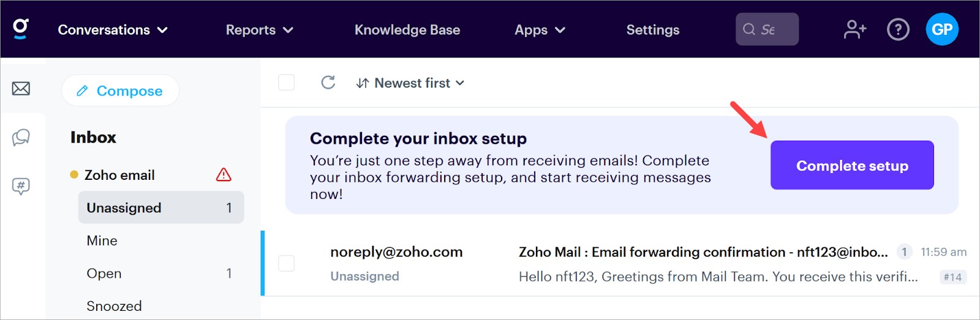The image size is (980, 320).
Task: Open the hashtag channel sidebar icon
Action: pyautogui.click(x=21, y=186)
